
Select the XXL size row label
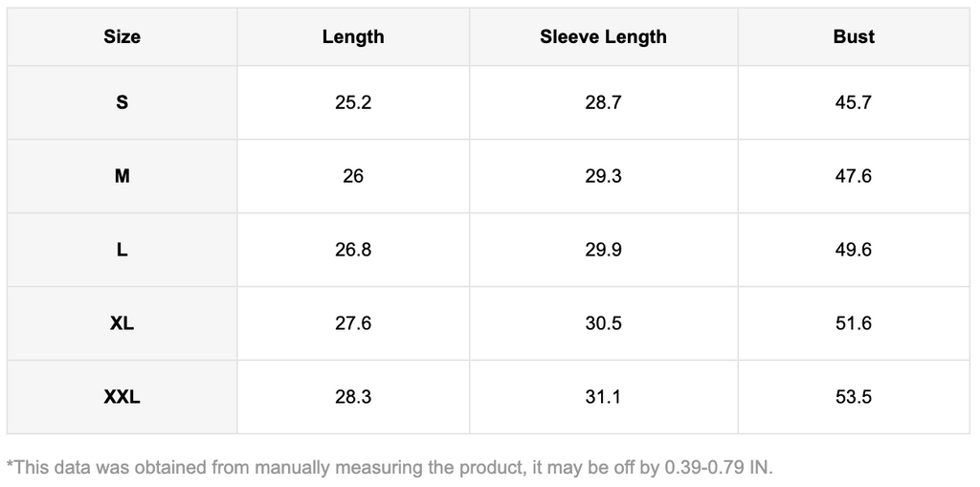click(x=122, y=397)
